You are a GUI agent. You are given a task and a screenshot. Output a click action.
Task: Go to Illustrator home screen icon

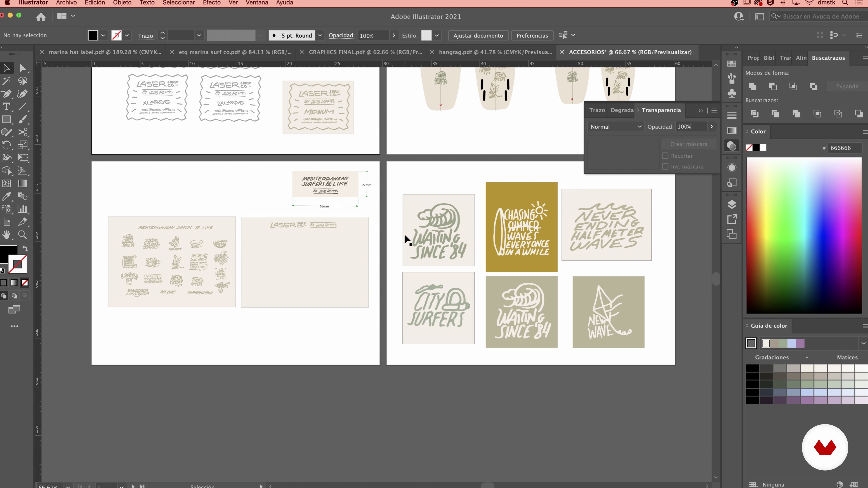[x=41, y=16]
